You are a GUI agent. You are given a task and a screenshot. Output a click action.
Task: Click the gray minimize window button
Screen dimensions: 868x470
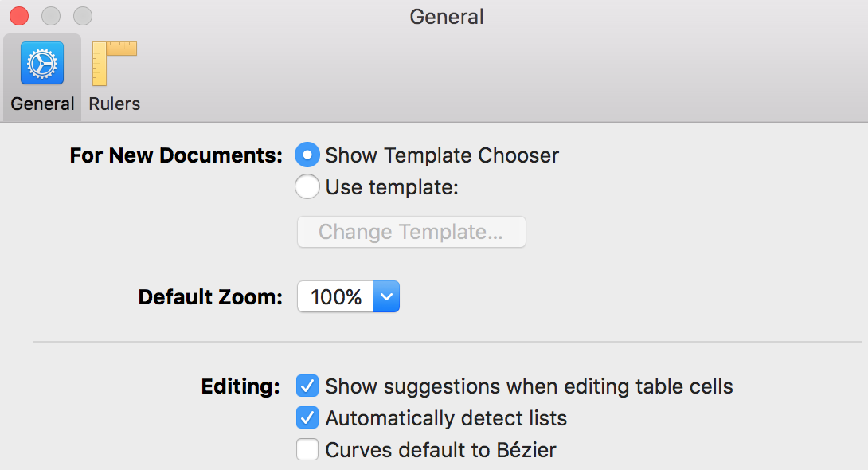coord(51,16)
